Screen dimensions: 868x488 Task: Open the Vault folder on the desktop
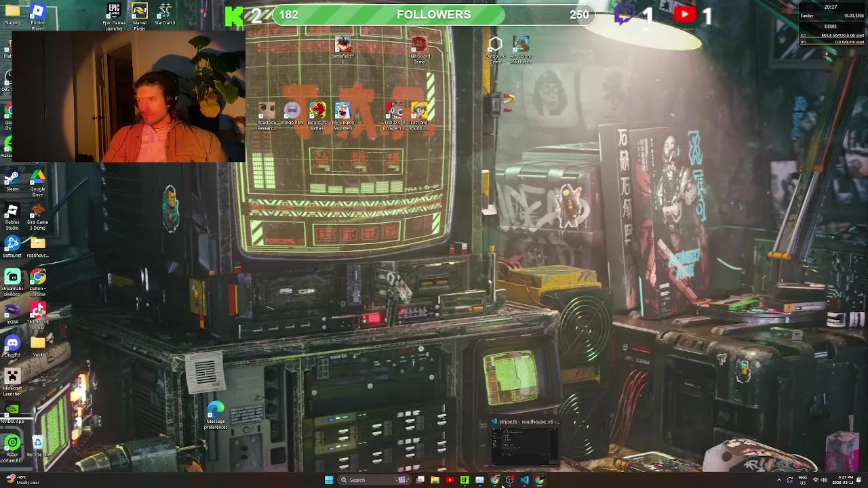[x=37, y=346]
